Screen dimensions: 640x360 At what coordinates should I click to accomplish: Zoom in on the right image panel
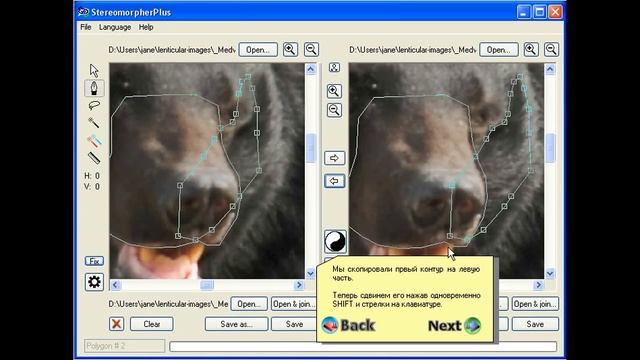pos(531,50)
